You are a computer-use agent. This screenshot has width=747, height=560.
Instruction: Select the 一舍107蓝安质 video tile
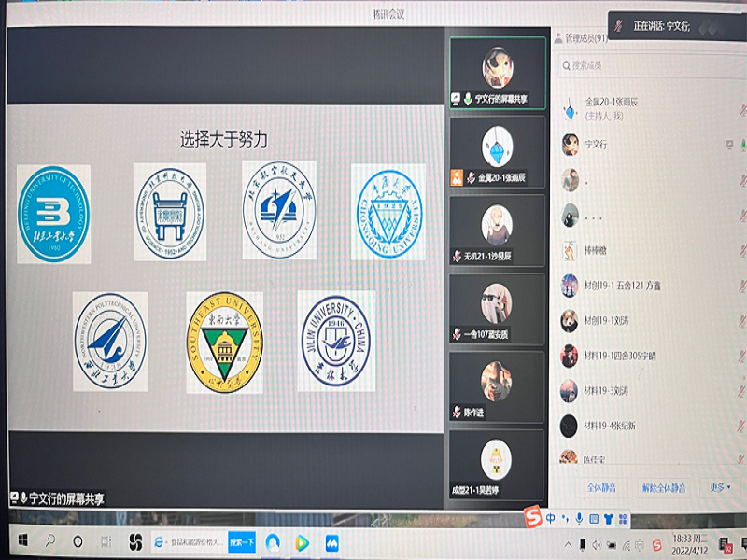[498, 310]
